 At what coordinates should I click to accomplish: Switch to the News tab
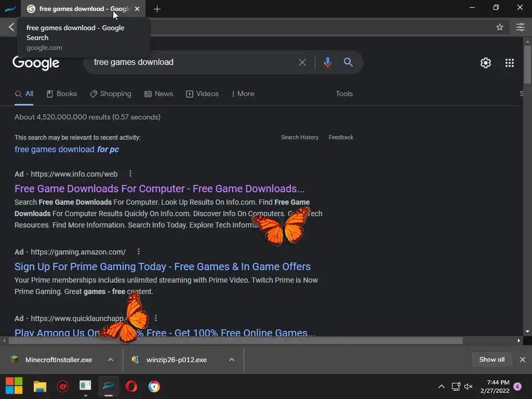pyautogui.click(x=159, y=94)
